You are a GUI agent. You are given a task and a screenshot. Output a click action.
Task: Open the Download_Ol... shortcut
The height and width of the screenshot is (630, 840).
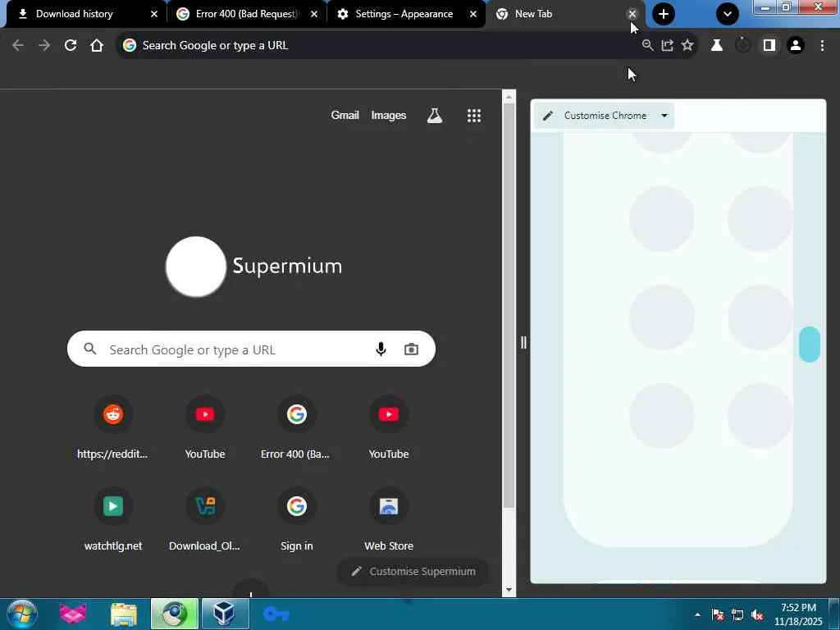coord(204,519)
